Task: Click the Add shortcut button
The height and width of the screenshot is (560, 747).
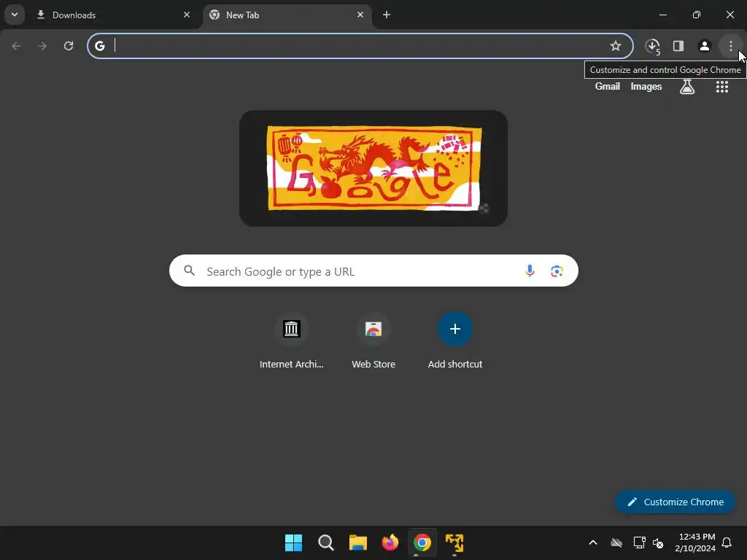Action: 455,341
